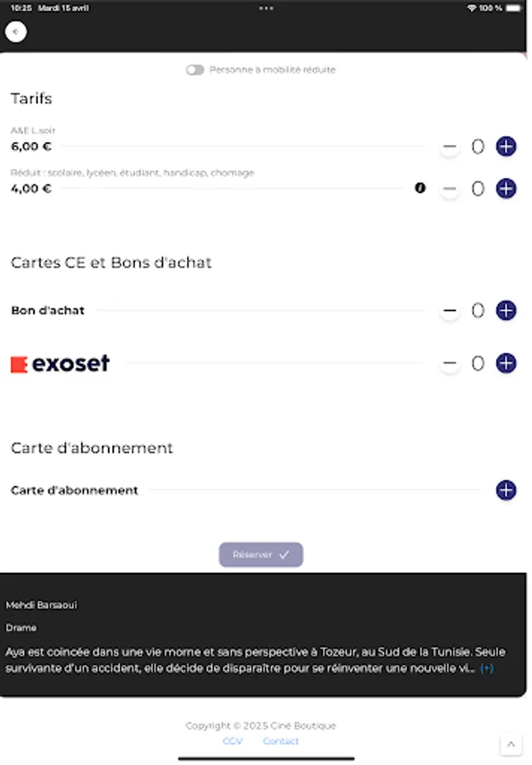The image size is (532, 765).
Task: Add one A&E L.soir ticket
Action: tap(506, 146)
